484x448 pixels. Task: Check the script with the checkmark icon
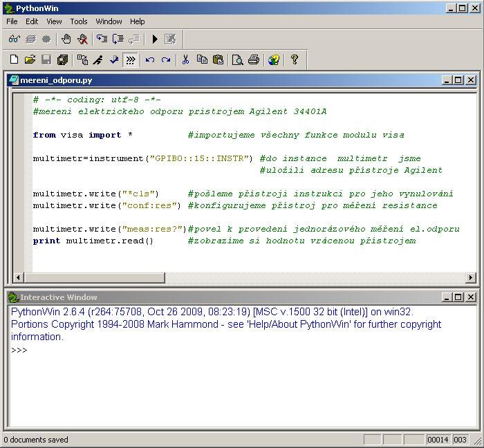click(114, 59)
